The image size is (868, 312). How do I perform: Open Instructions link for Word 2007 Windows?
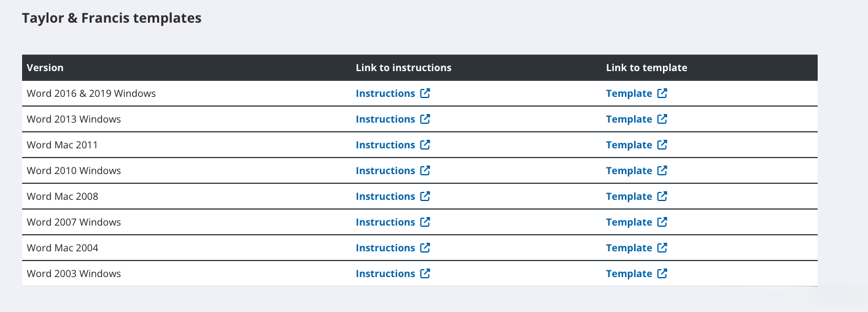386,223
